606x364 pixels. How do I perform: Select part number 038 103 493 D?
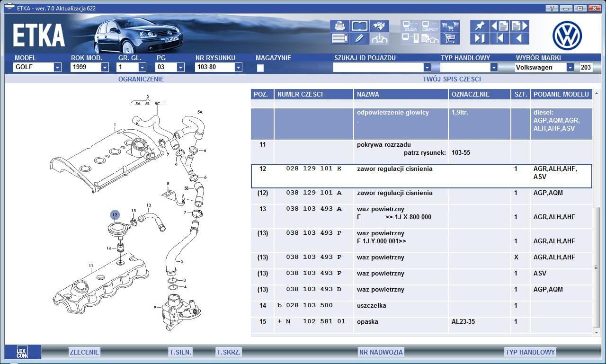pos(313,290)
